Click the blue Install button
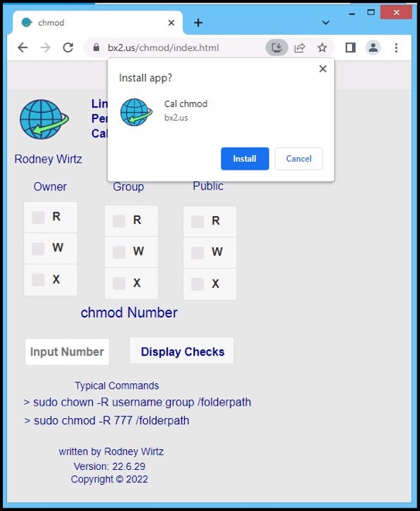 pyautogui.click(x=245, y=159)
